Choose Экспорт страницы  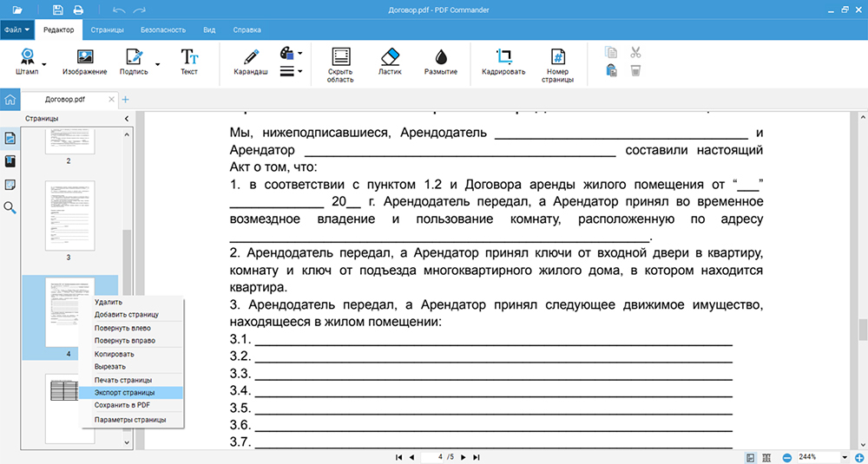pyautogui.click(x=131, y=393)
